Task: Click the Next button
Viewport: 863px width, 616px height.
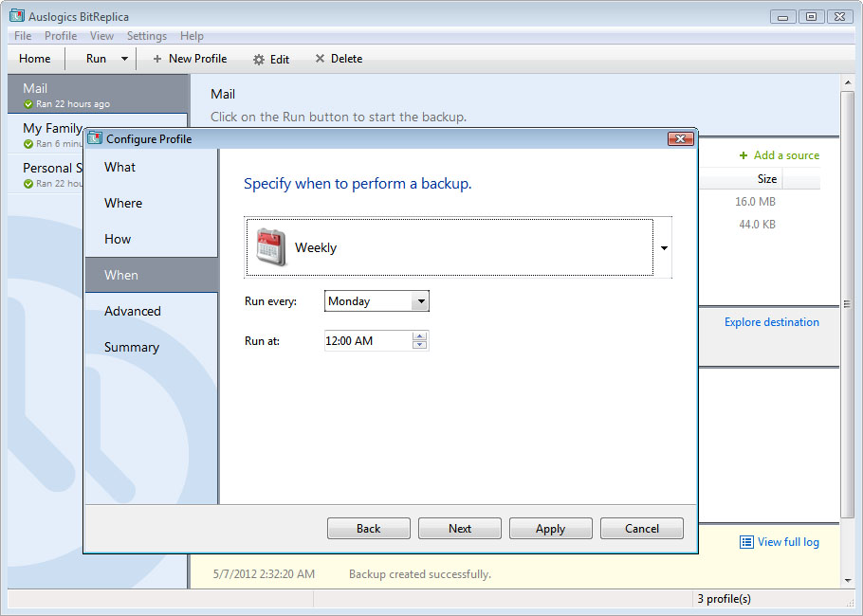Action: tap(459, 529)
